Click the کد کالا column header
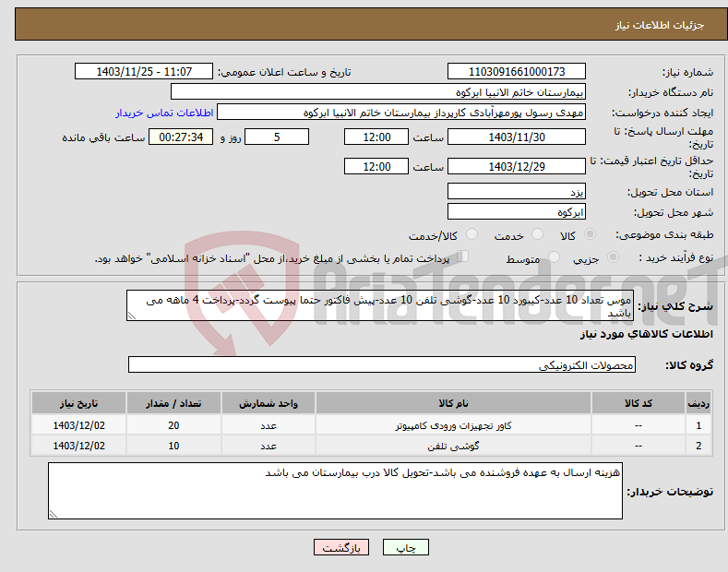This screenshot has width=728, height=572. [x=638, y=403]
